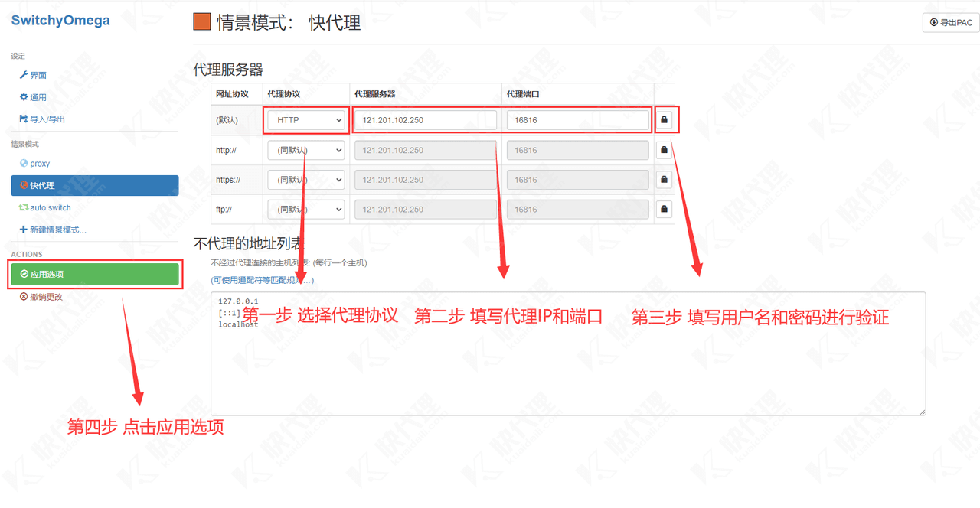
Task: Click the orange profile color swatch
Action: pos(202,22)
